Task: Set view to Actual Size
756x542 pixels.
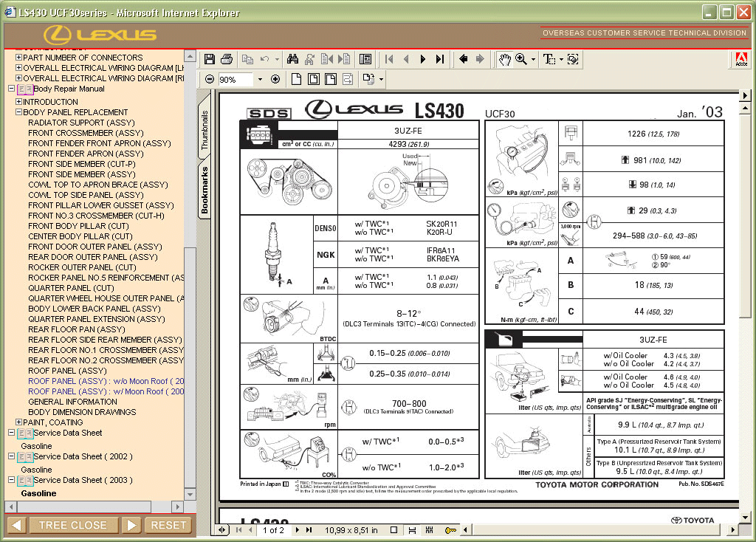Action: [296, 79]
